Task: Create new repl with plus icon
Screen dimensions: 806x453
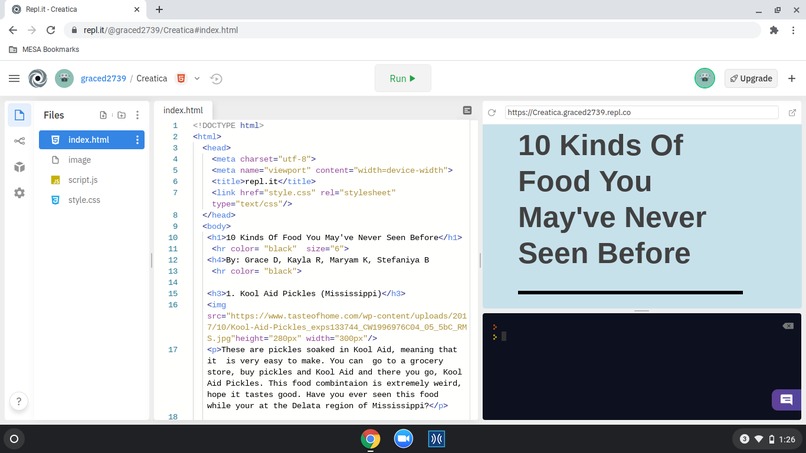Action: click(x=792, y=78)
